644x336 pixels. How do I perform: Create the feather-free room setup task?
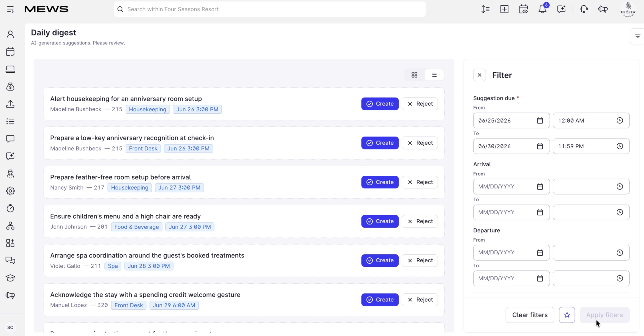tap(380, 182)
